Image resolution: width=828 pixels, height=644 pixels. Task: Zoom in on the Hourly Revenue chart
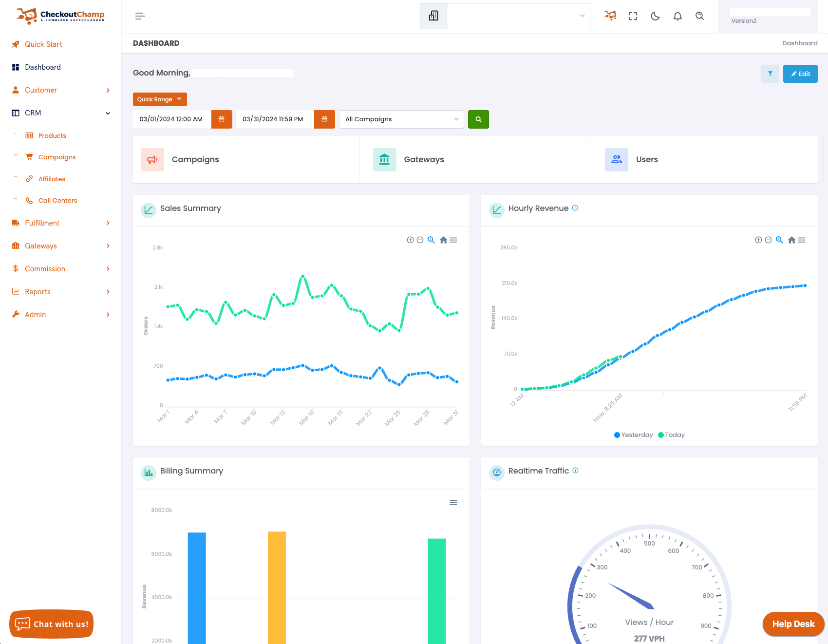click(x=758, y=240)
